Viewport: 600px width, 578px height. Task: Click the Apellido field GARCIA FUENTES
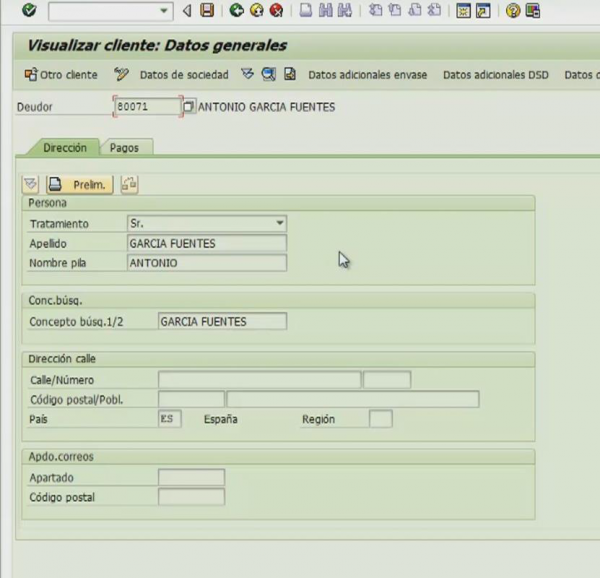coord(207,243)
